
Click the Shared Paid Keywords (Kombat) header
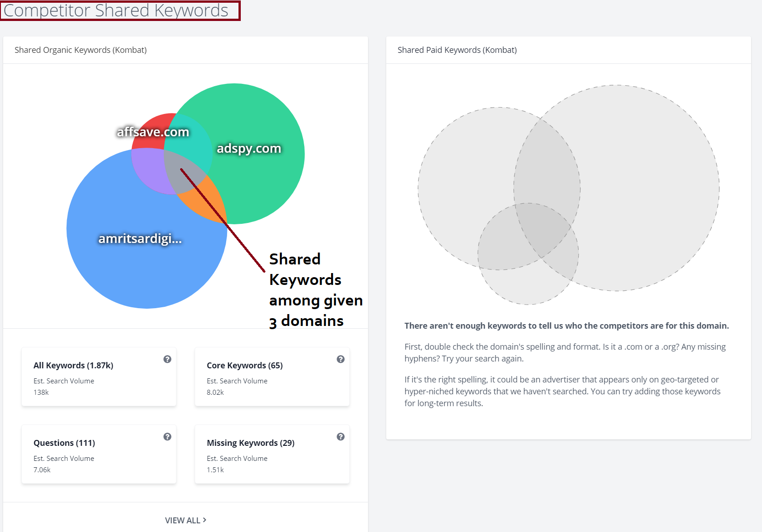point(457,50)
